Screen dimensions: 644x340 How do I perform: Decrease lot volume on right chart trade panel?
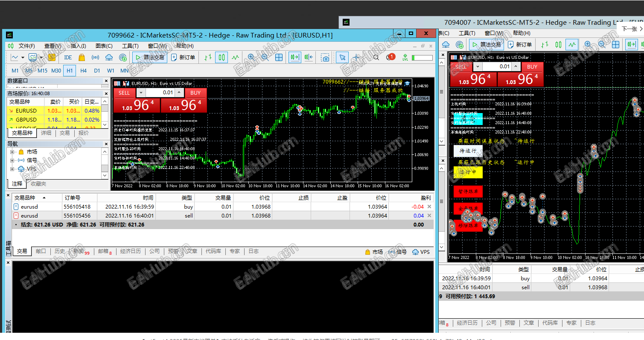[478, 67]
